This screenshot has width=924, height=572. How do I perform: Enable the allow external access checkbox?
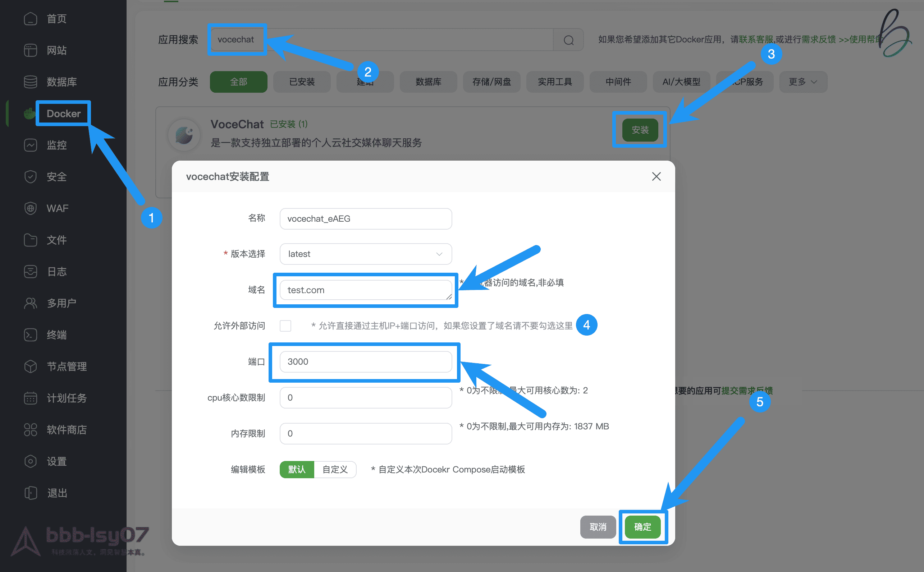285,326
